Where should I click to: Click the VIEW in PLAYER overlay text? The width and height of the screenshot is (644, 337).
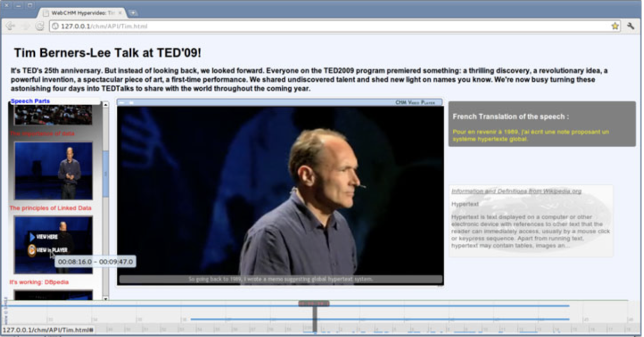point(52,250)
